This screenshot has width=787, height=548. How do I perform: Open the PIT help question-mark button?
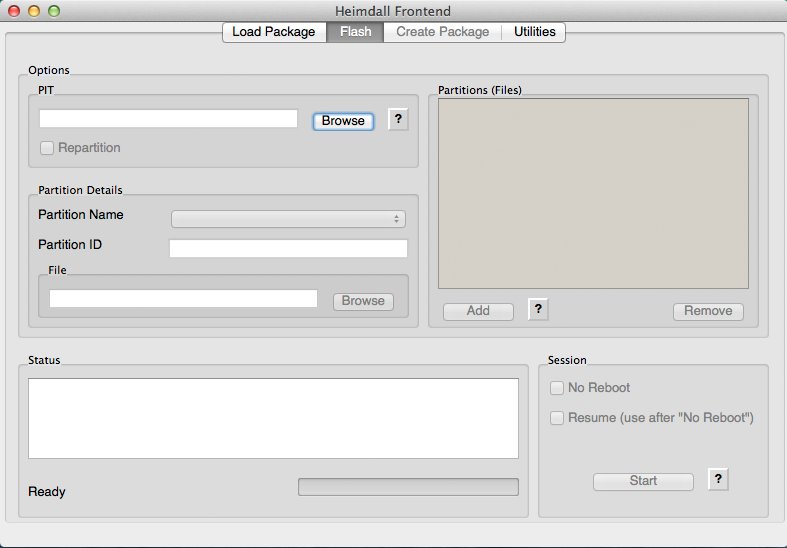pyautogui.click(x=398, y=119)
